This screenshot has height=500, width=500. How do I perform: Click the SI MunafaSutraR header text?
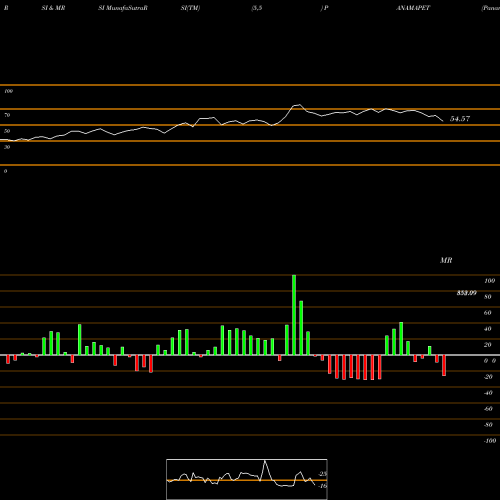[x=123, y=8]
